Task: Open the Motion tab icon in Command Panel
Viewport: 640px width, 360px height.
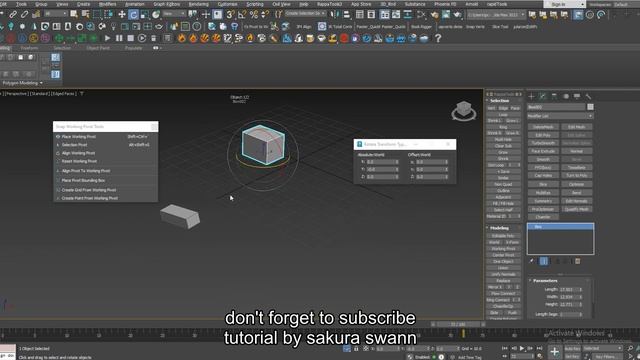Action: pyautogui.click(x=566, y=96)
